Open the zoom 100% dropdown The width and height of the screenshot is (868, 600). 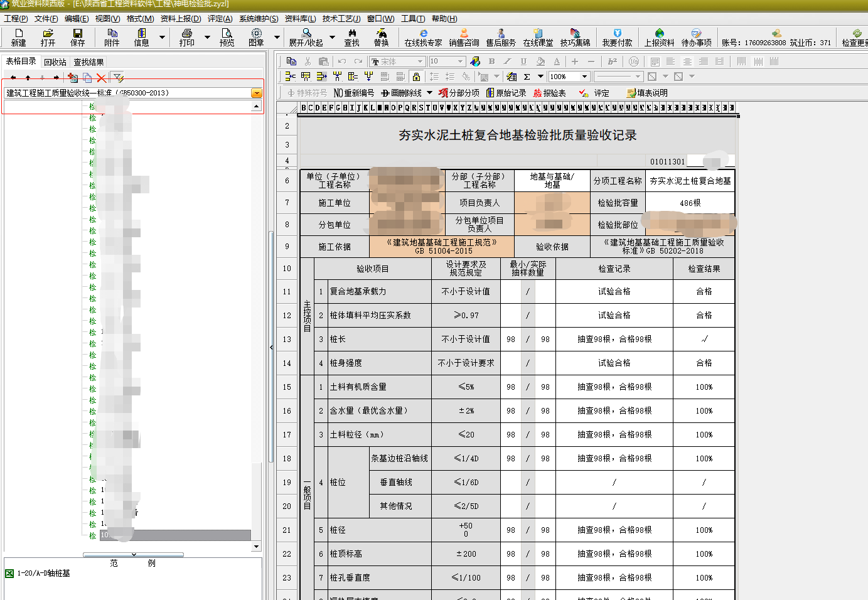585,77
